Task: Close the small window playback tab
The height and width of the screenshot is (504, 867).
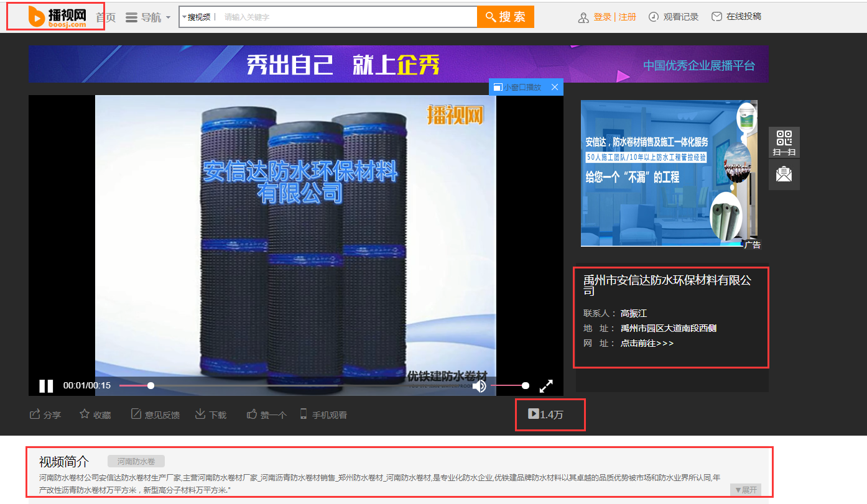Action: (x=555, y=87)
